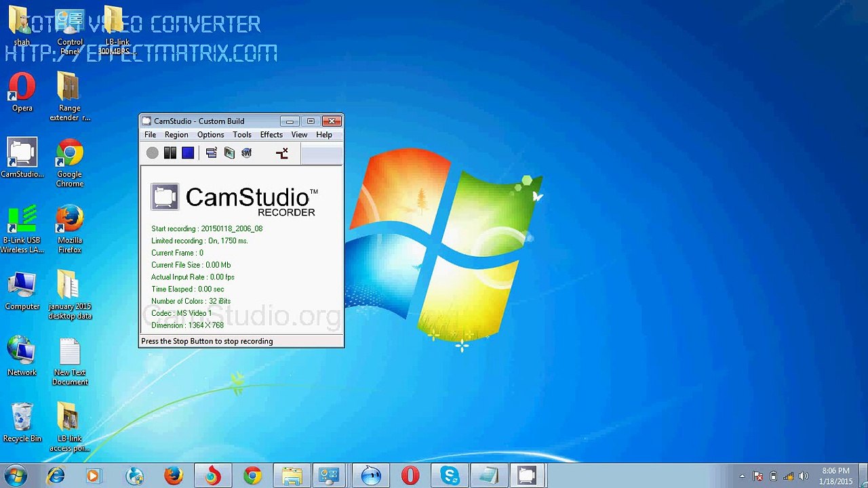Image resolution: width=868 pixels, height=488 pixels.
Task: Click the red autopan toolbar icon
Action: coord(282,153)
